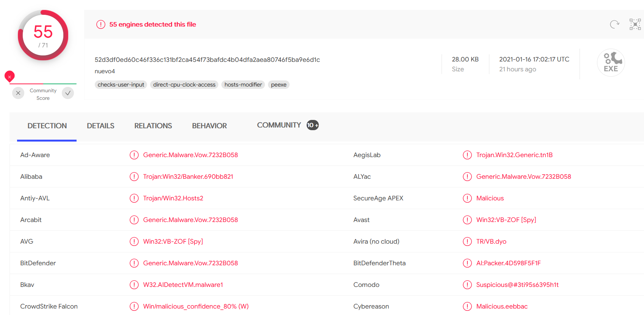This screenshot has height=315, width=644.
Task: Vote malicious with community X button
Action: coord(18,93)
